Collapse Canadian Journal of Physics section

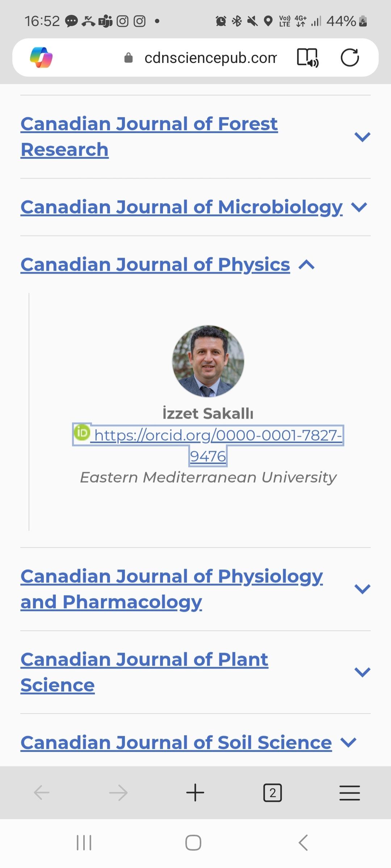coord(307,265)
